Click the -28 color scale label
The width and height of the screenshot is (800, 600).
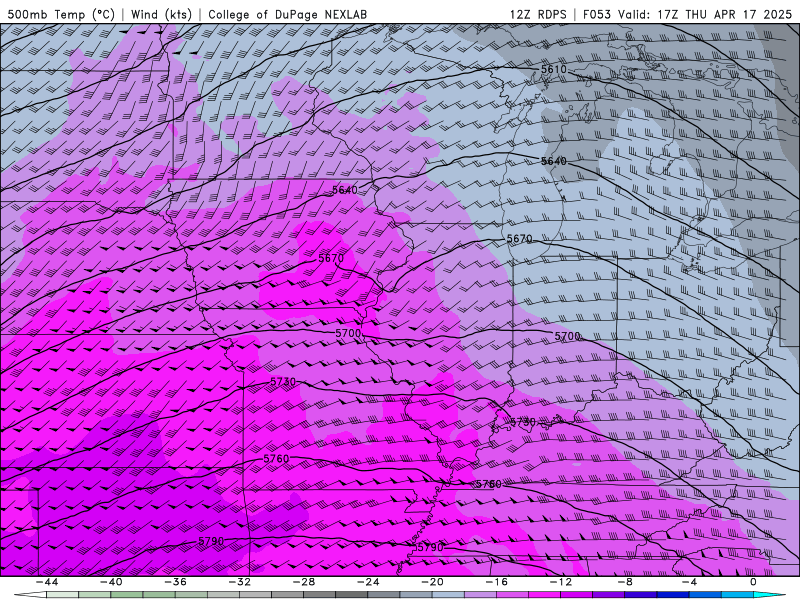coord(304,582)
